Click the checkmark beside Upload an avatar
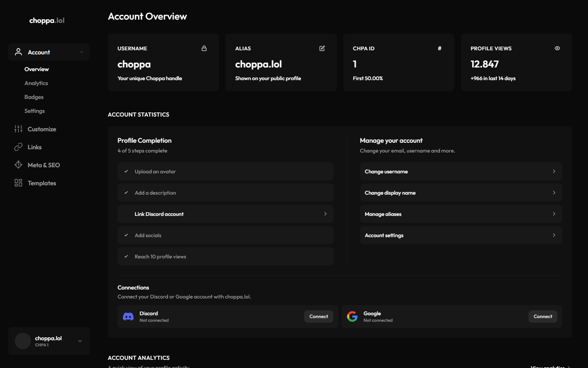Viewport: 588px width, 368px height. [x=126, y=171]
